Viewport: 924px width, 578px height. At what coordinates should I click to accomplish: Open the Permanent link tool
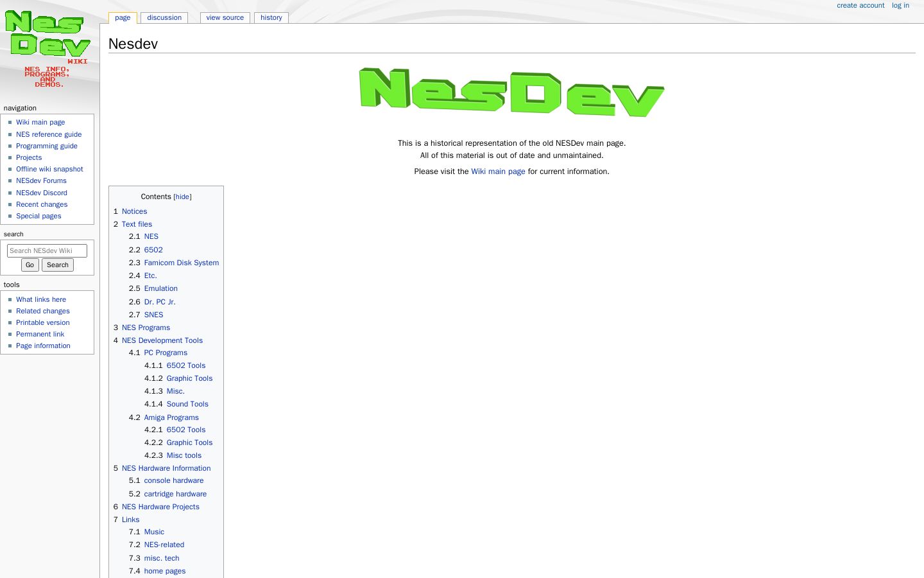(x=40, y=334)
